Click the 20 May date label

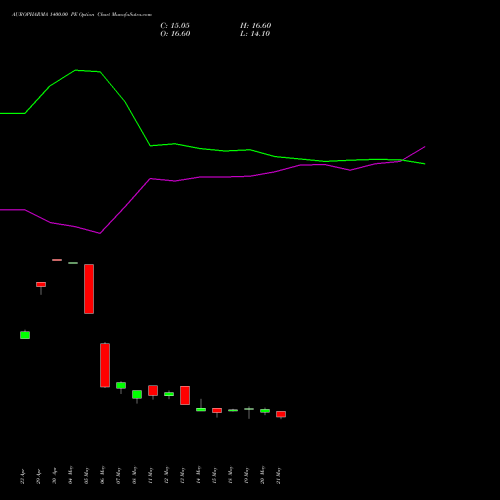[262, 475]
